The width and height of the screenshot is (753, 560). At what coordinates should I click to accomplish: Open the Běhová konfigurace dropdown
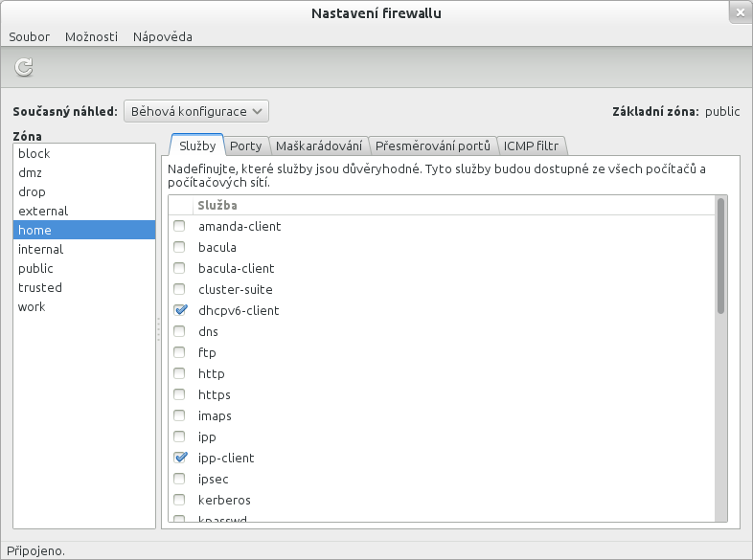click(195, 111)
